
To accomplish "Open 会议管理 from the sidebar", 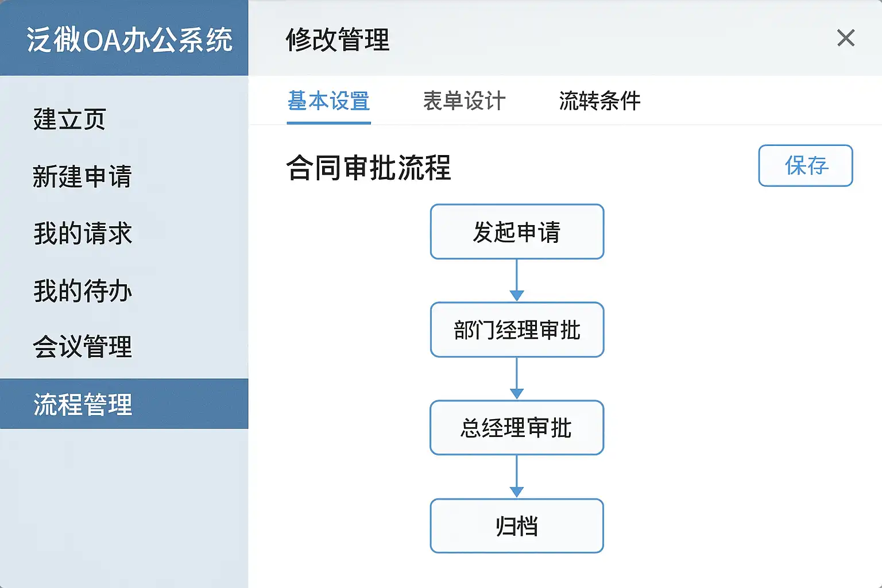I will click(x=83, y=347).
